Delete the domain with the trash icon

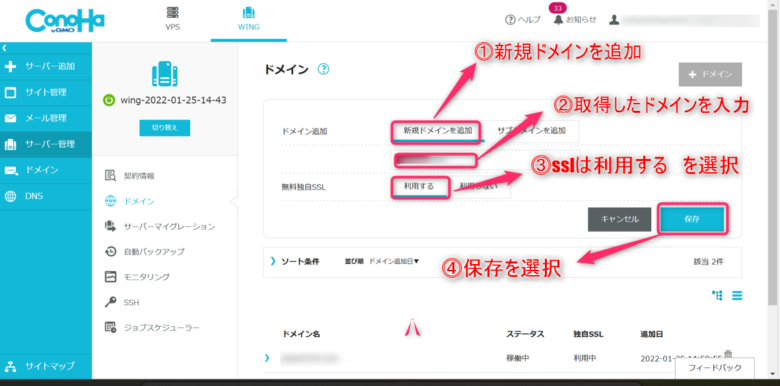(728, 354)
